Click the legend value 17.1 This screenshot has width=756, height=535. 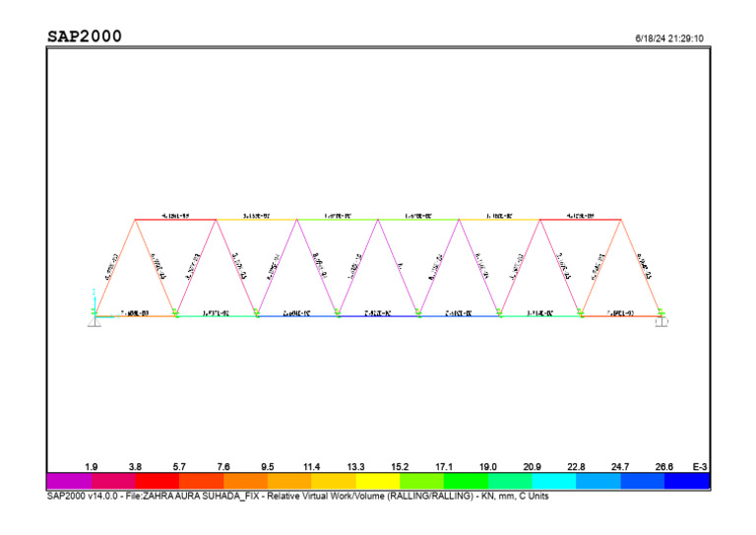click(444, 466)
